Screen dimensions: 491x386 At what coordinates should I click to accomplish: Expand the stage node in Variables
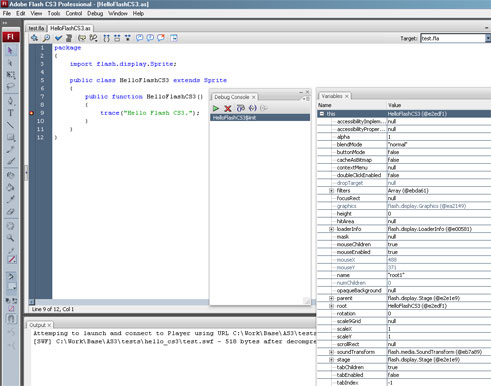coord(331,360)
